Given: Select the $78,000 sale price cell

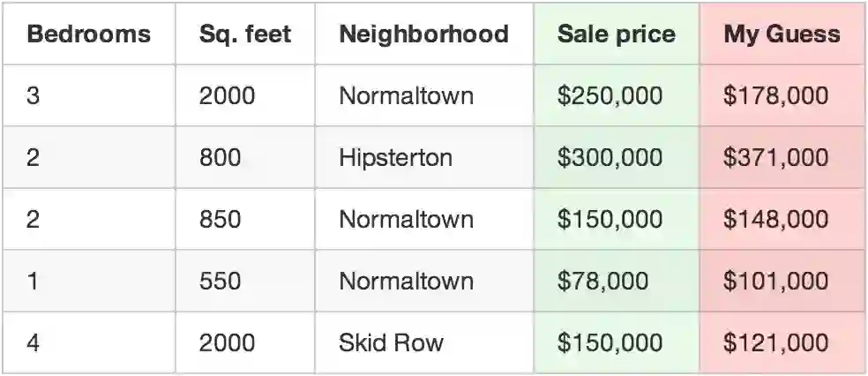Looking at the screenshot, I should (602, 281).
